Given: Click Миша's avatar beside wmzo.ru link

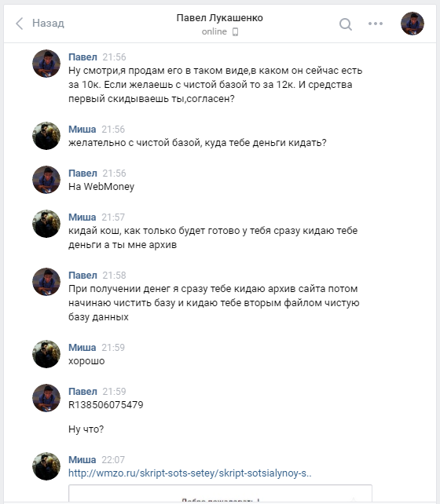Looking at the screenshot, I should (x=46, y=466).
